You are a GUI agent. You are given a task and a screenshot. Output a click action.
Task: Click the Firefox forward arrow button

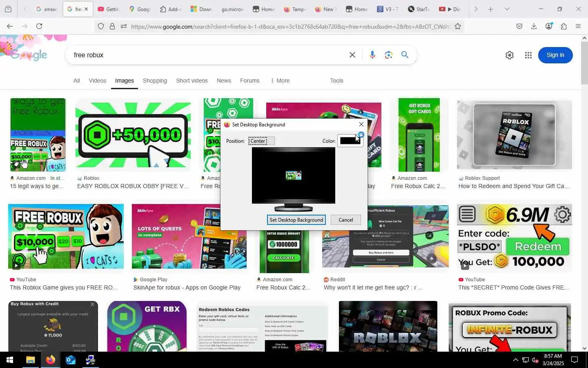click(24, 26)
